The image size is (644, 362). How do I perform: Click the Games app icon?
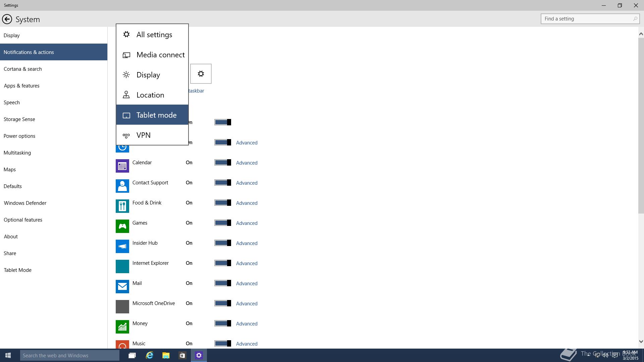click(122, 226)
